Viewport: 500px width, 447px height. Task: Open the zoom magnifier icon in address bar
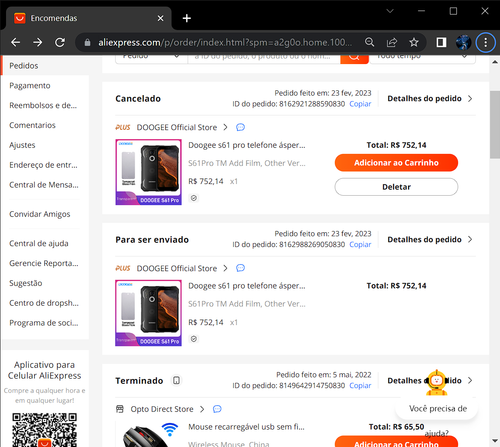click(369, 42)
